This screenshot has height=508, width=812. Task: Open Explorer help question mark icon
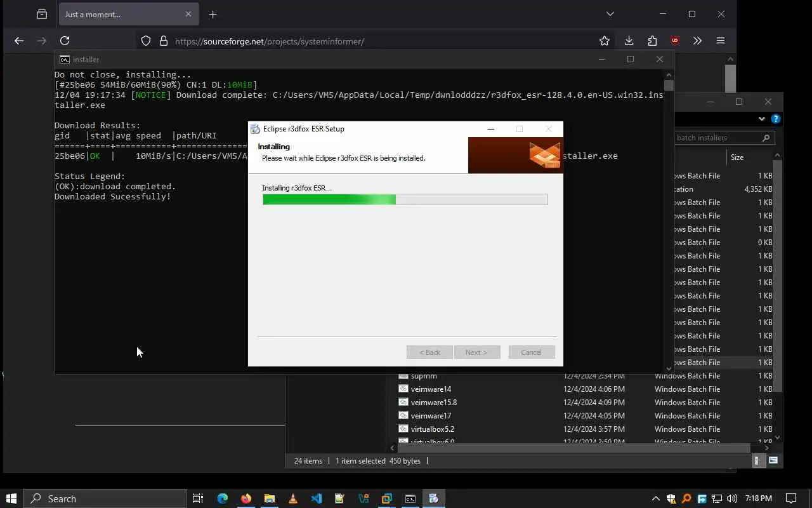775,119
